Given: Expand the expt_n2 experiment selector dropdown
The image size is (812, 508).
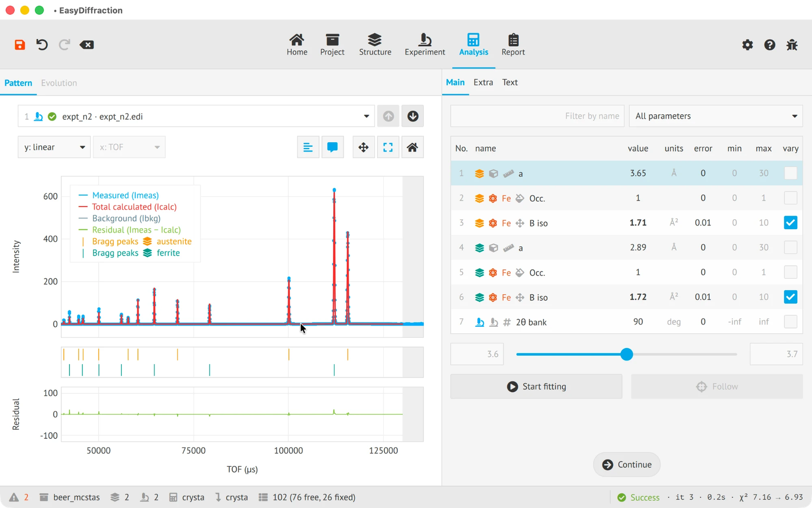Looking at the screenshot, I should click(196, 116).
